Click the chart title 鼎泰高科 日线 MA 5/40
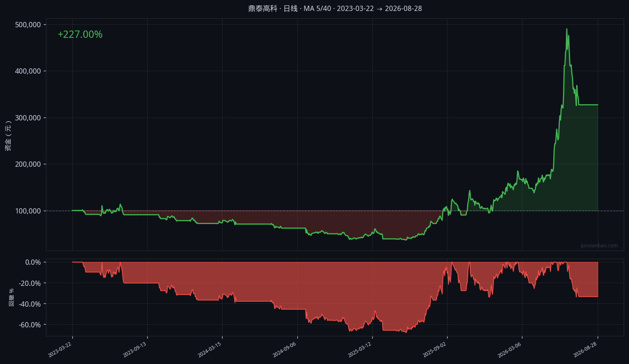Viewport: 629px width, 364px height. (335, 9)
